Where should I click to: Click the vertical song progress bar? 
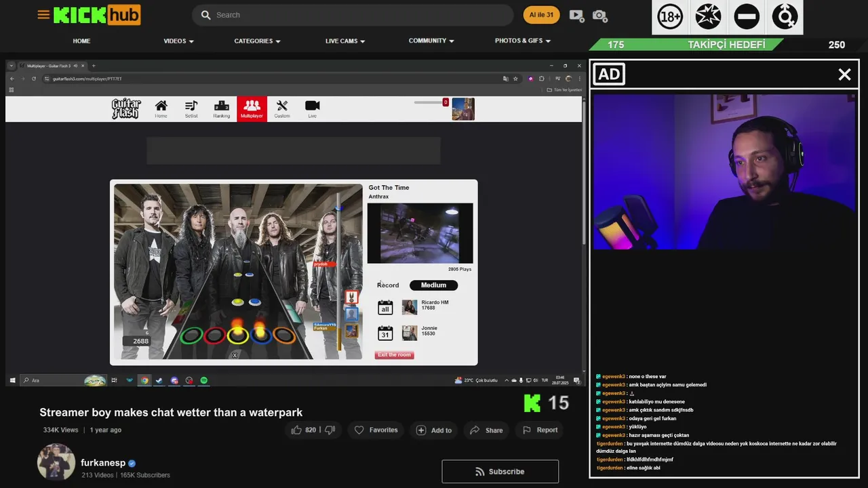[x=339, y=271]
